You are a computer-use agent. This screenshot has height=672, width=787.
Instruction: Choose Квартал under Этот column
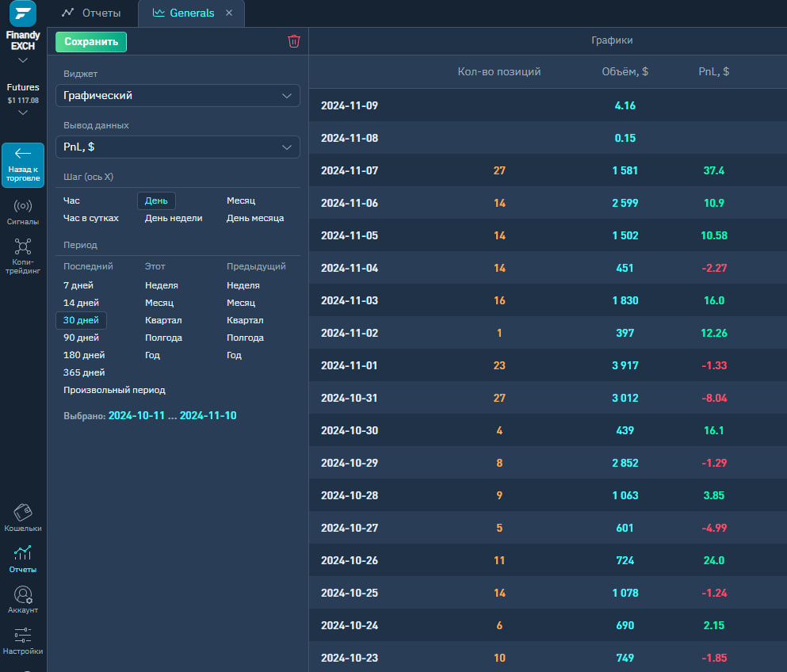(x=163, y=320)
